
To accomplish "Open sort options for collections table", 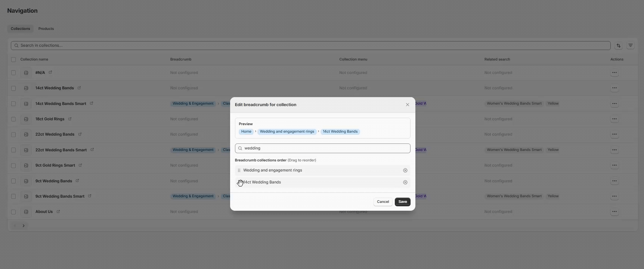I will [619, 46].
